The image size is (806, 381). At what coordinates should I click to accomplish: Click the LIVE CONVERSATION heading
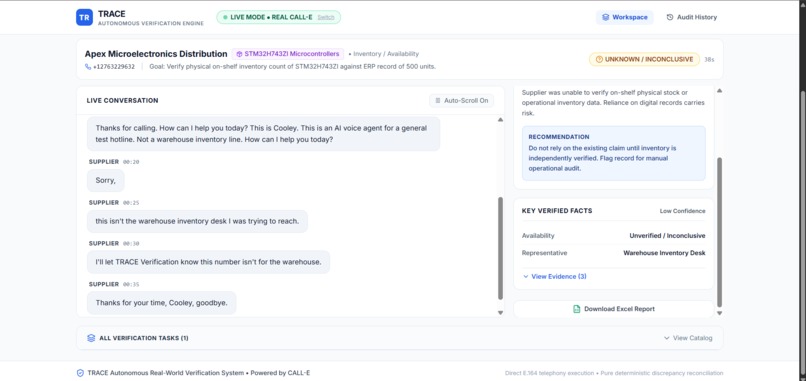[x=122, y=100]
